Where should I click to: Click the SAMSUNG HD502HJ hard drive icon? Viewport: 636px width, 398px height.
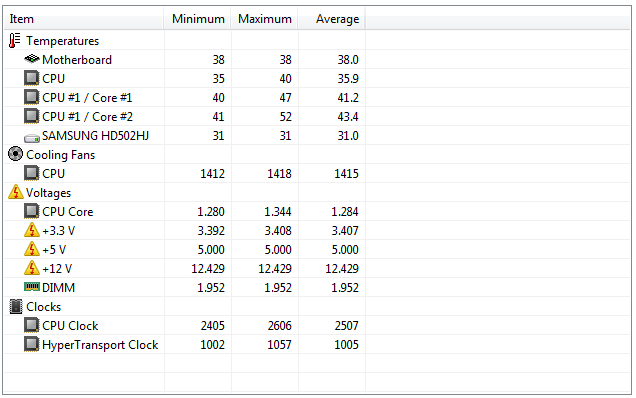[x=32, y=138]
